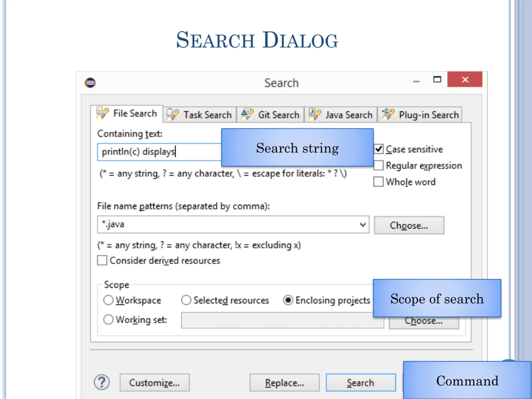Click the Java Search tab icon
The width and height of the screenshot is (532, 399).
tap(315, 114)
